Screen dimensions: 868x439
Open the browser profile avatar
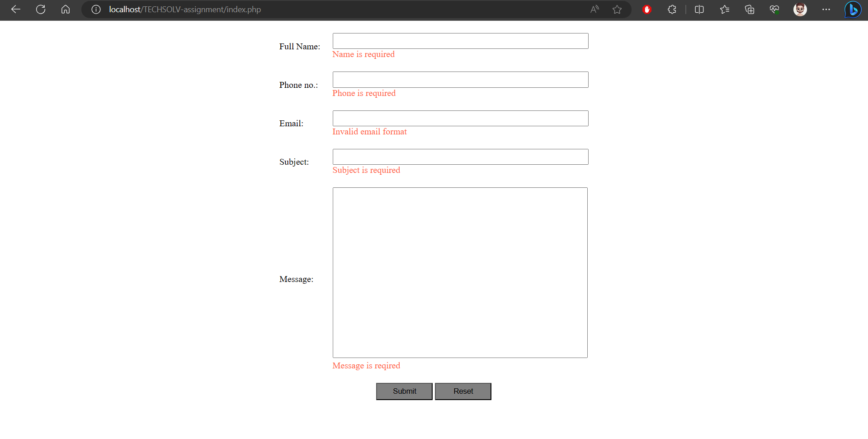pos(800,10)
